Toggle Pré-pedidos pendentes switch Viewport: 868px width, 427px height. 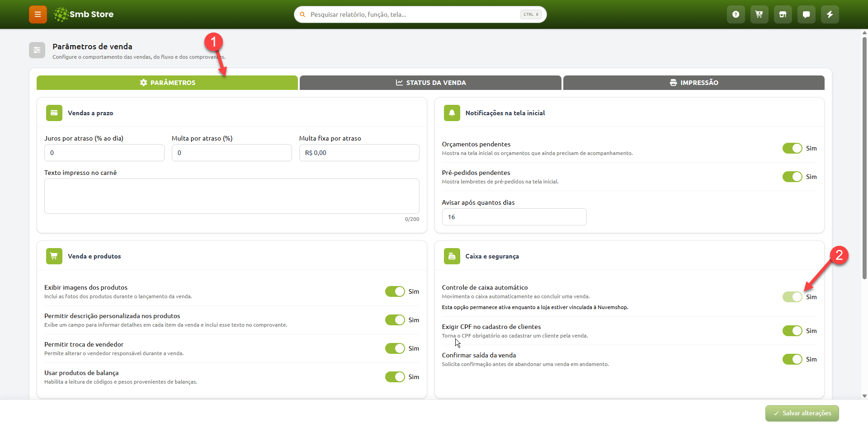click(x=793, y=177)
